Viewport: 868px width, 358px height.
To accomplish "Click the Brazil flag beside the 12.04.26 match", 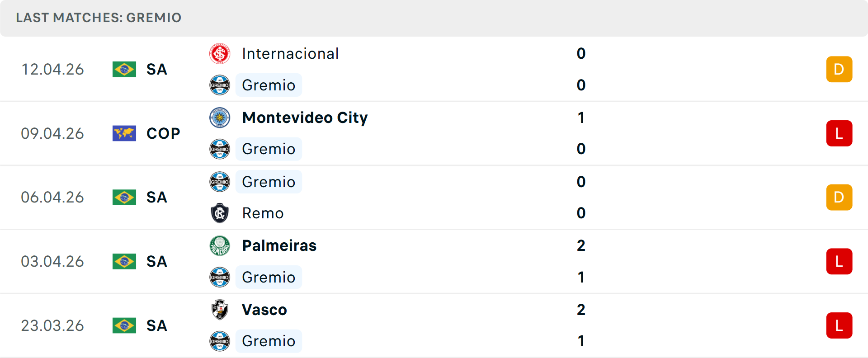I will point(124,69).
